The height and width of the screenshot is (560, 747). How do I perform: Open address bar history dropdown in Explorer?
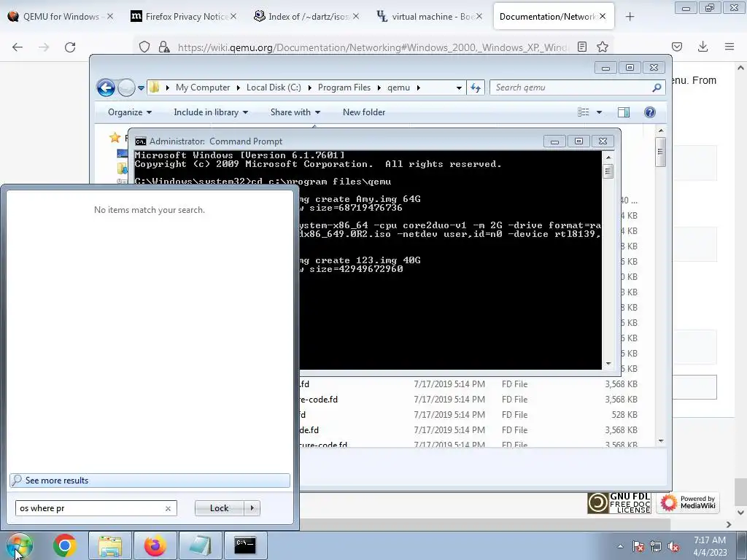click(459, 88)
